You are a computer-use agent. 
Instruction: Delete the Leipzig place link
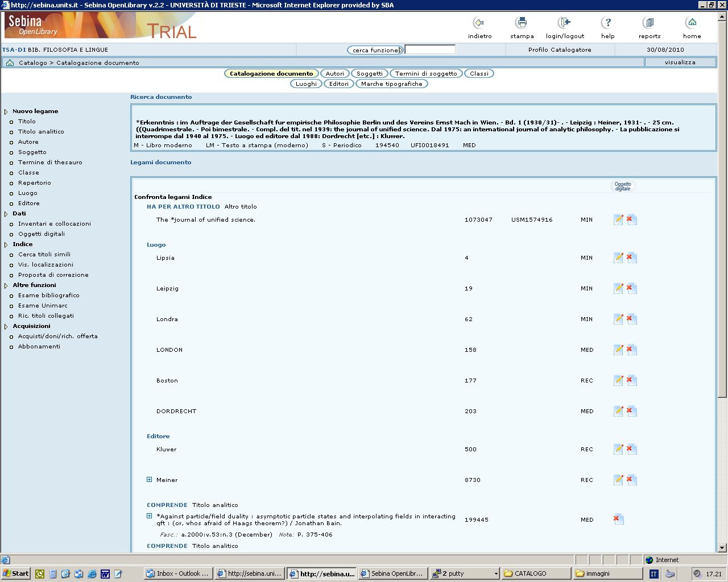(x=631, y=288)
